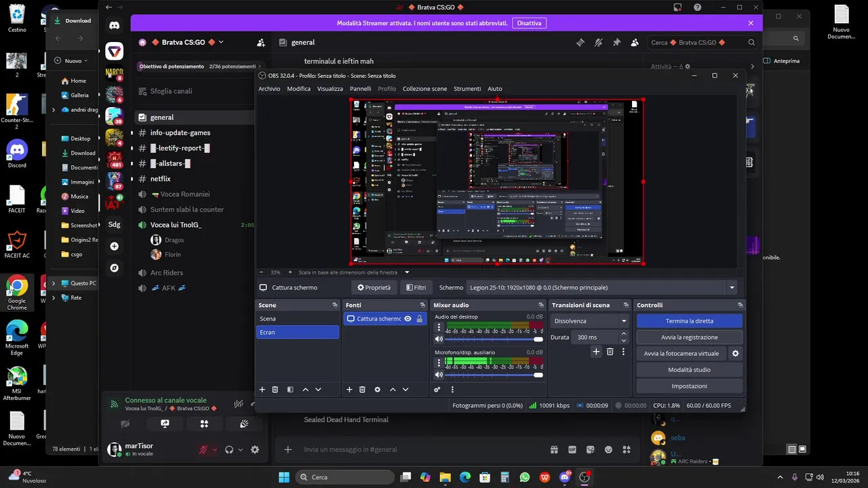Viewport: 868px width, 488px height.
Task: Toggle Discord headphones deafen button
Action: tap(229, 449)
